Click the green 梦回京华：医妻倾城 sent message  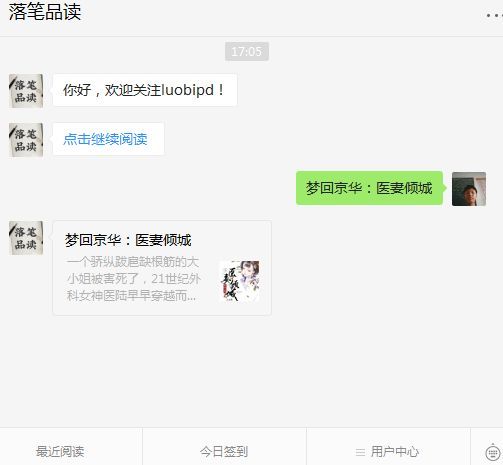pos(369,188)
